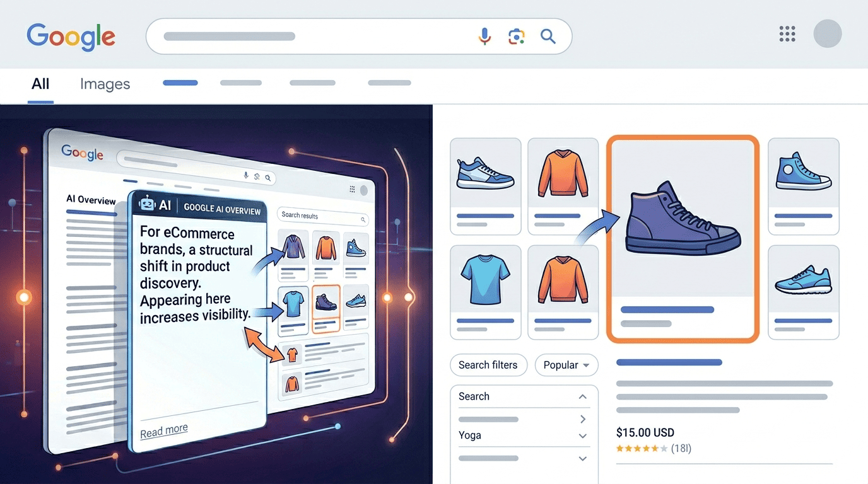
Task: Open the light blue running shoe card
Action: [x=804, y=292]
